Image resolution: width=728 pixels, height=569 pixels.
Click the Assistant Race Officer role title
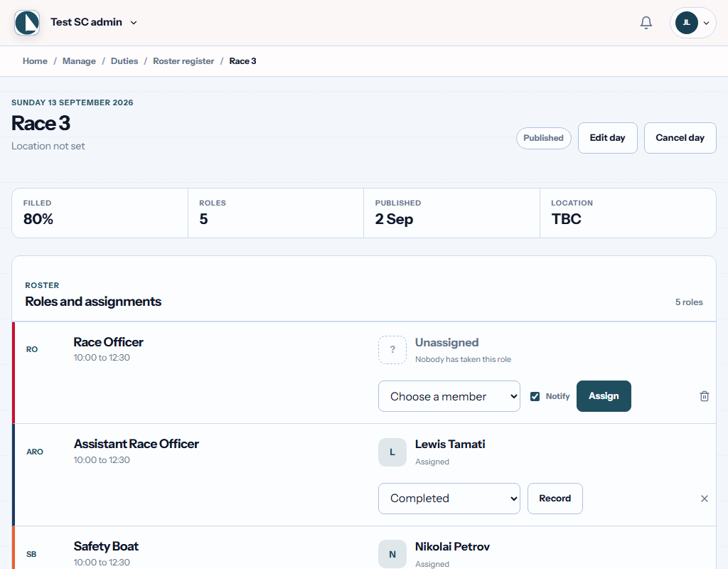pos(136,444)
